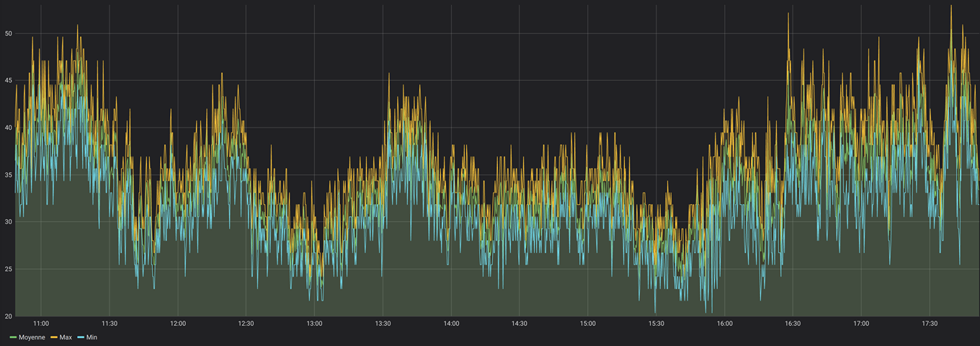Screen dimensions: 980x346
Task: Click the 15:00 time axis label
Action: click(x=588, y=324)
